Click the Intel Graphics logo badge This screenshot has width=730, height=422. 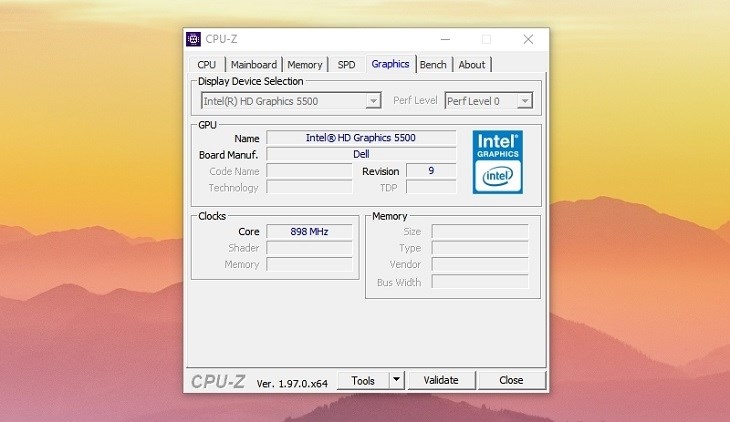point(497,161)
